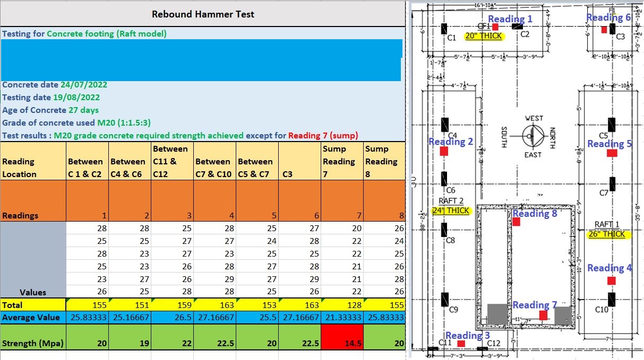Click the 'Sump Reading 8' header cell
This screenshot has height=360, width=644.
coord(384,161)
